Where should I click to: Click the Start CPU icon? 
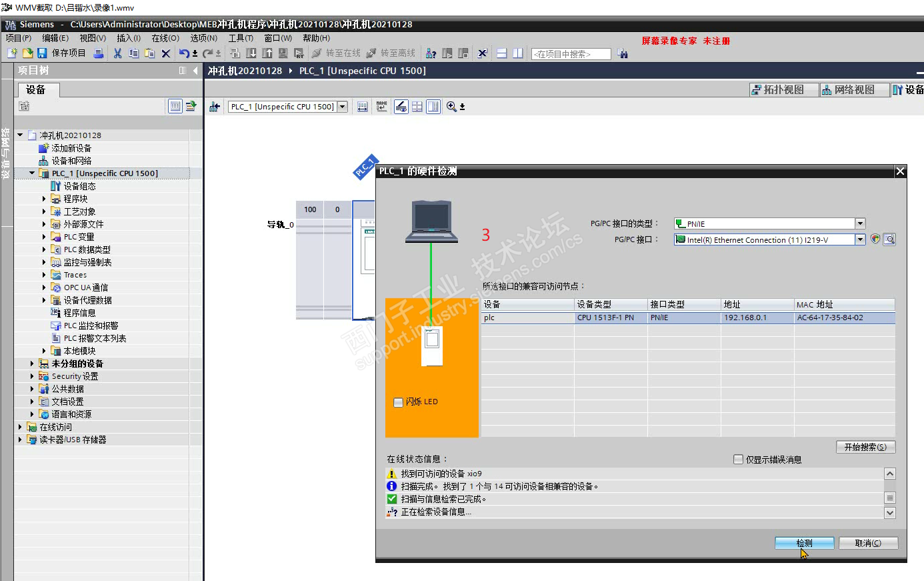(x=447, y=53)
